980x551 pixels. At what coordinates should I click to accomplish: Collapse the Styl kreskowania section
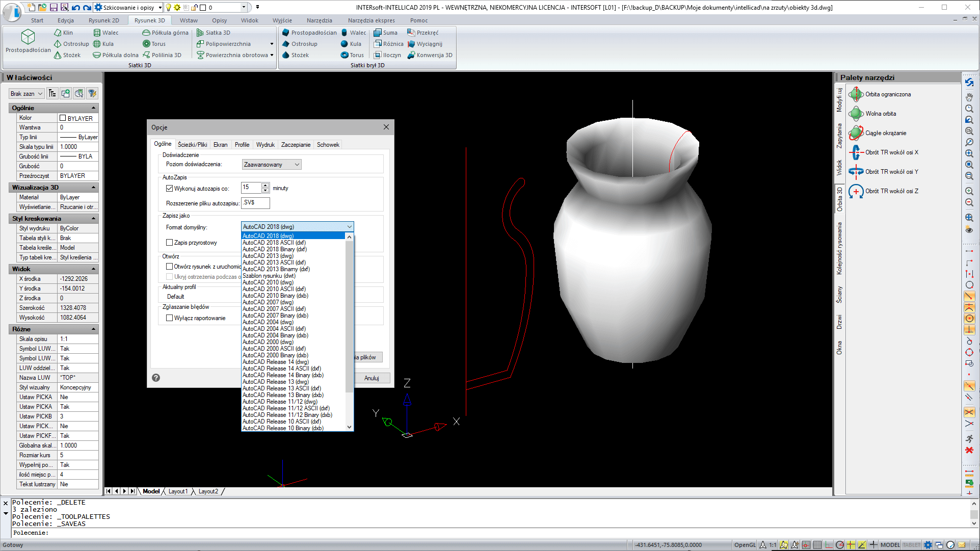[x=93, y=219]
